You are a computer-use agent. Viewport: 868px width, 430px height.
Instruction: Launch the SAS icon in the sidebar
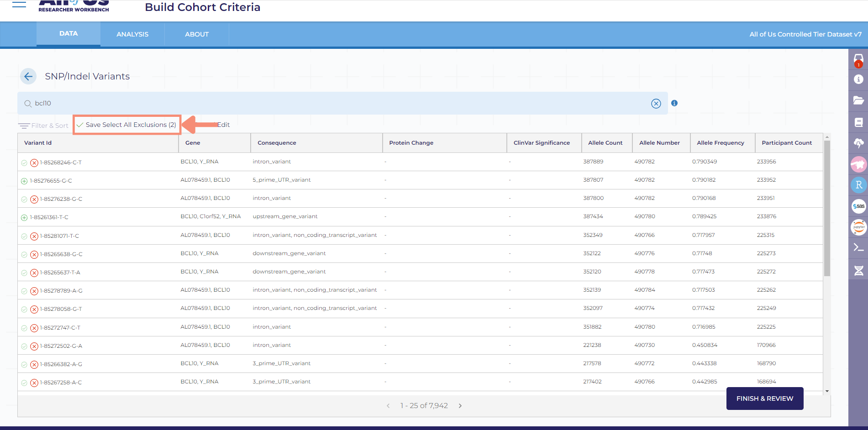click(x=858, y=206)
